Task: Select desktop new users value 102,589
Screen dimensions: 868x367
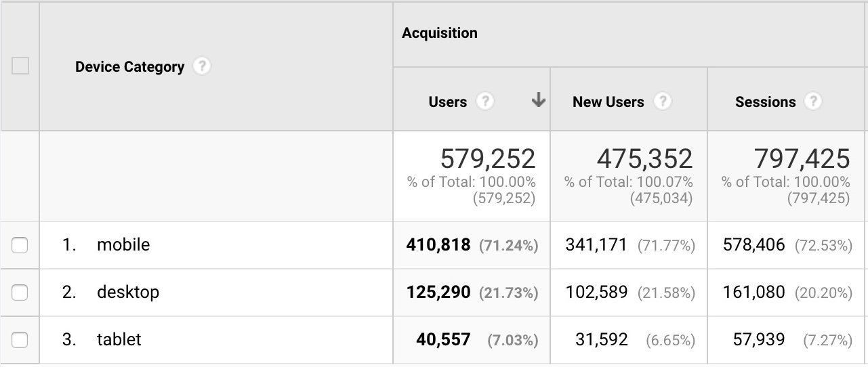Action: tap(596, 292)
